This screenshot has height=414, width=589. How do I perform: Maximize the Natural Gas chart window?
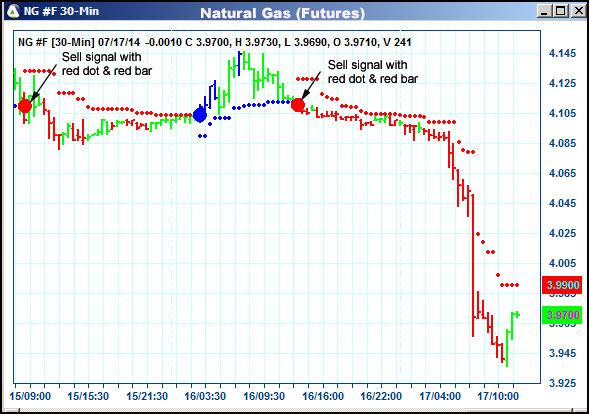(560, 11)
